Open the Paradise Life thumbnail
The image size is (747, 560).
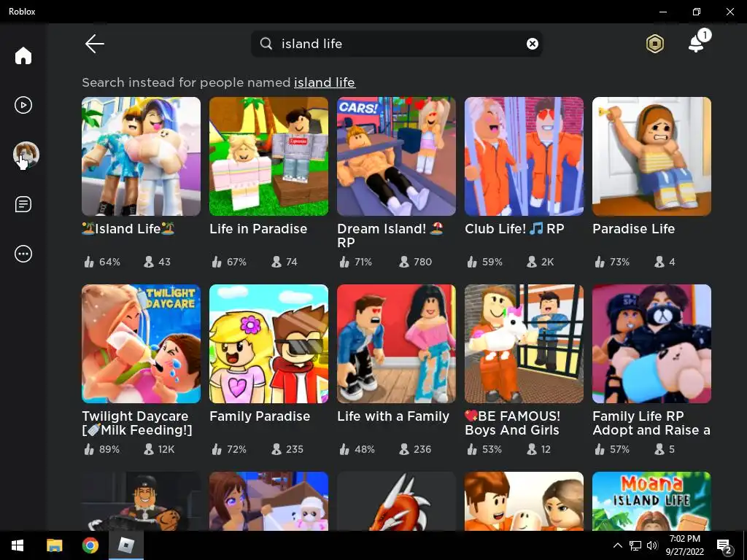pyautogui.click(x=651, y=156)
